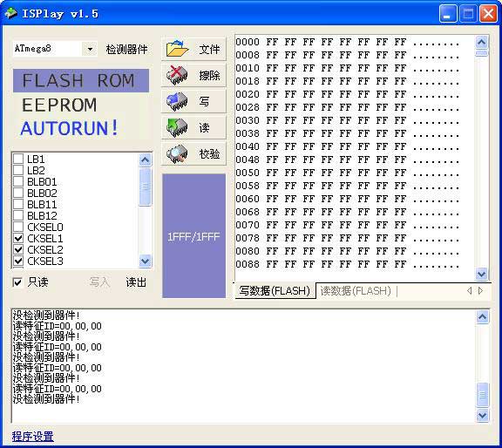Click the 1FFF/1FFF progress bar
Viewport: 502px width, 448px height.
(193, 236)
